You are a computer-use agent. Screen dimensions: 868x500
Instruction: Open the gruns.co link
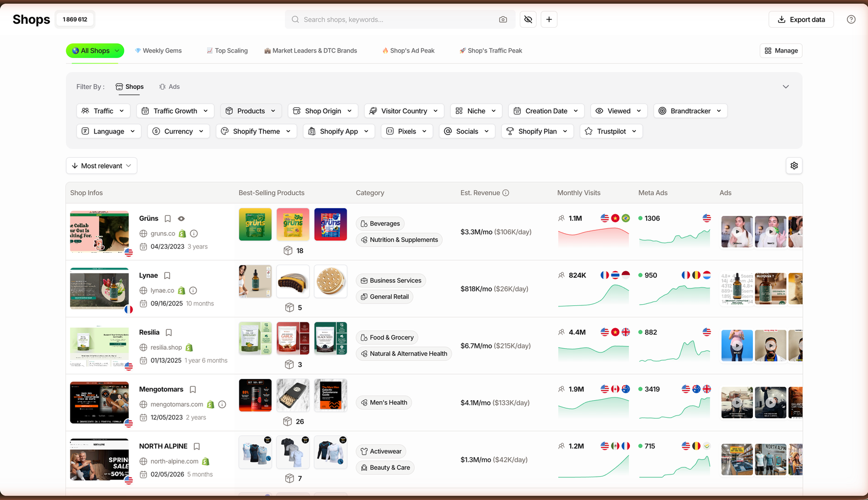coord(163,234)
